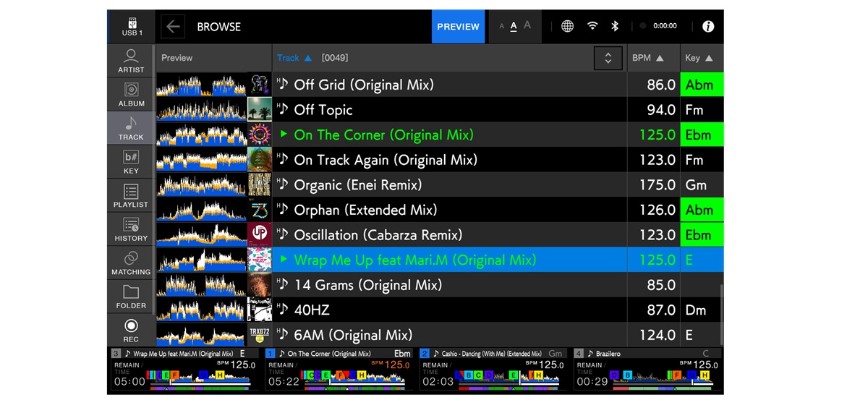Select the Key browse category

coord(131,162)
